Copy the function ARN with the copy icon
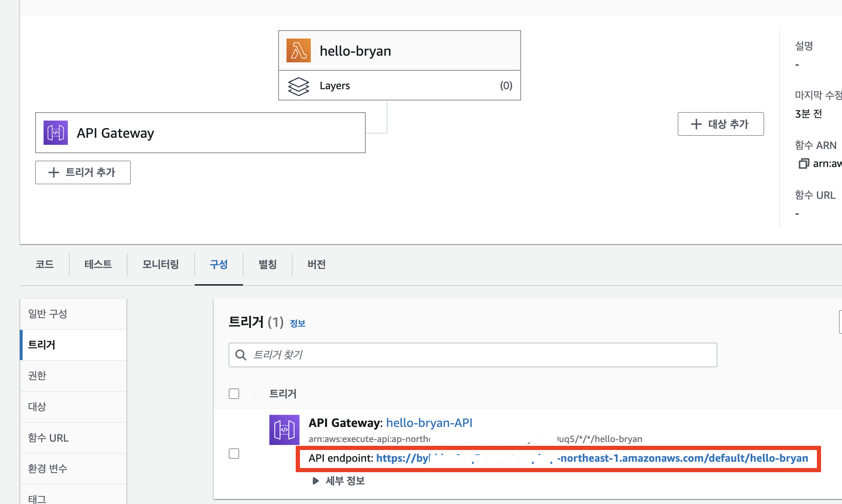Image resolution: width=842 pixels, height=504 pixels. [803, 164]
